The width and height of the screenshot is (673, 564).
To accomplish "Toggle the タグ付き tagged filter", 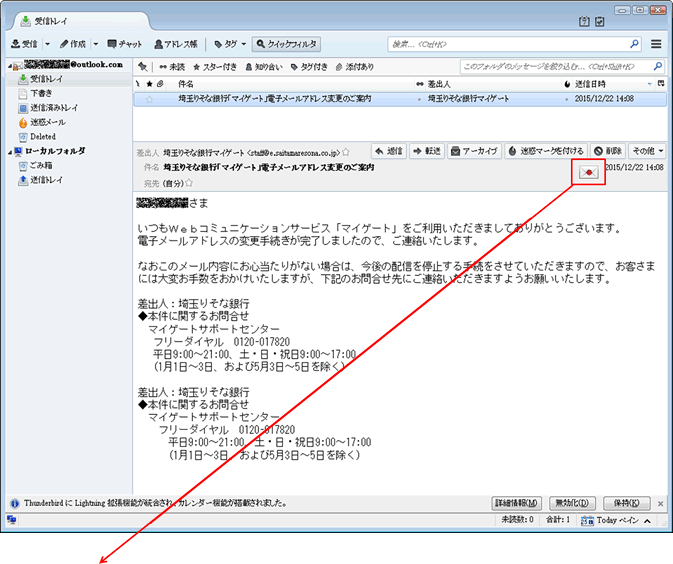I will coord(309,67).
